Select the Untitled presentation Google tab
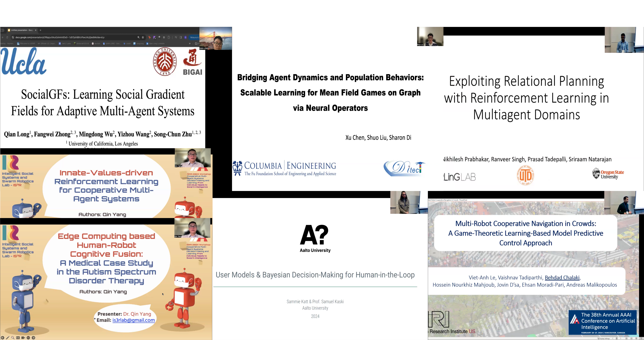Viewport: 644px width, 340px height. (x=22, y=30)
